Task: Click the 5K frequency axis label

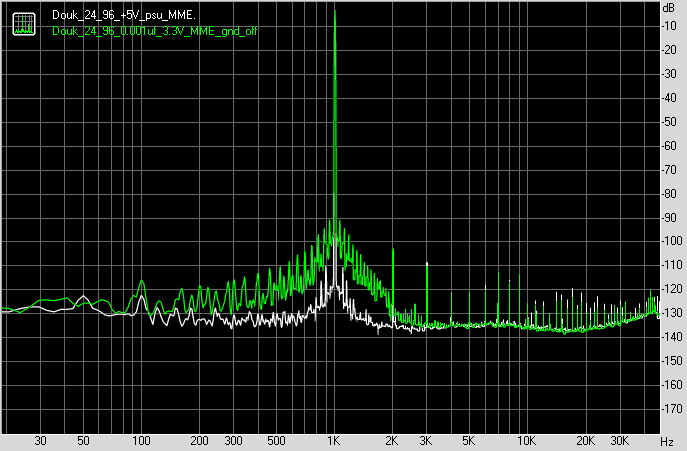Action: pos(468,440)
